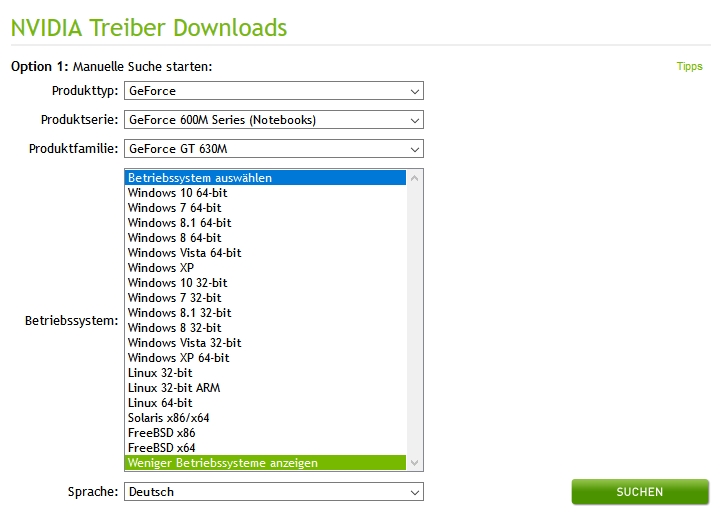
Task: Select Windows 8 32-bit entry
Action: pyautogui.click(x=265, y=328)
